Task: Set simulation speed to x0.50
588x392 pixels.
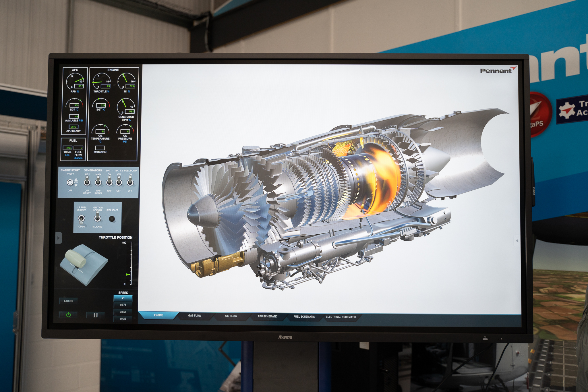Action: (123, 312)
